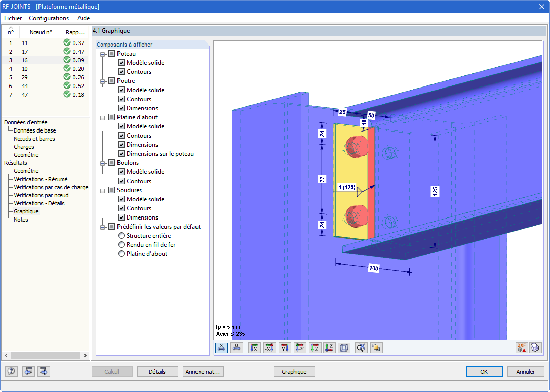This screenshot has width=550, height=392.
Task: Click green check status for node 17
Action: [x=67, y=51]
